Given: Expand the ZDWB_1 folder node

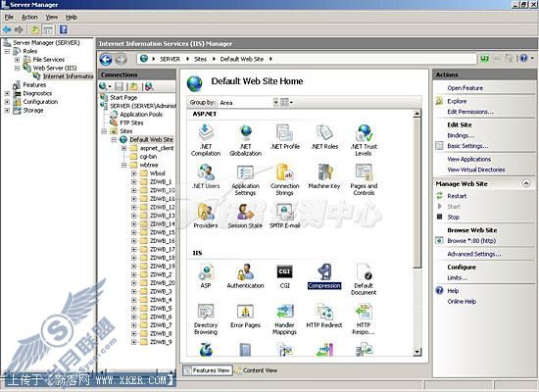Looking at the screenshot, I should point(134,182).
